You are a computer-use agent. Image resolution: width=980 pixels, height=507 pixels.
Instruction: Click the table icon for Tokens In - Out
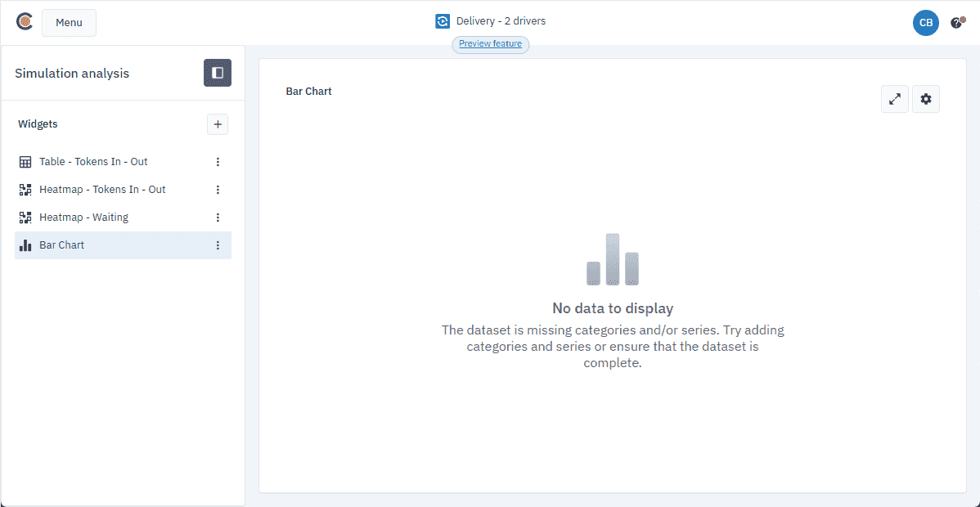pos(25,162)
